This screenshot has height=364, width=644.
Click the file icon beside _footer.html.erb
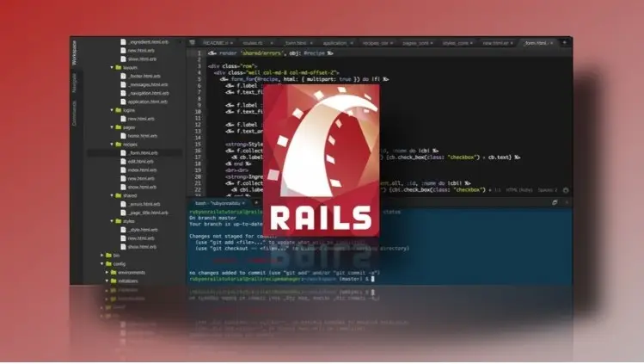coord(123,76)
